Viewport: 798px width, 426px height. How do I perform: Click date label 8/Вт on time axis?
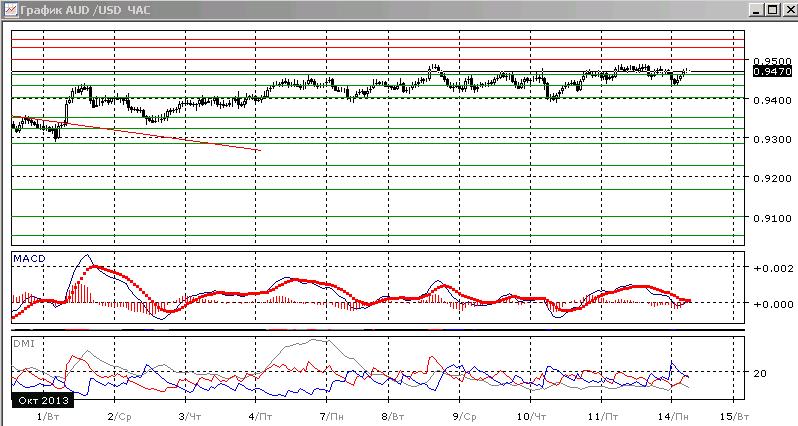click(394, 417)
